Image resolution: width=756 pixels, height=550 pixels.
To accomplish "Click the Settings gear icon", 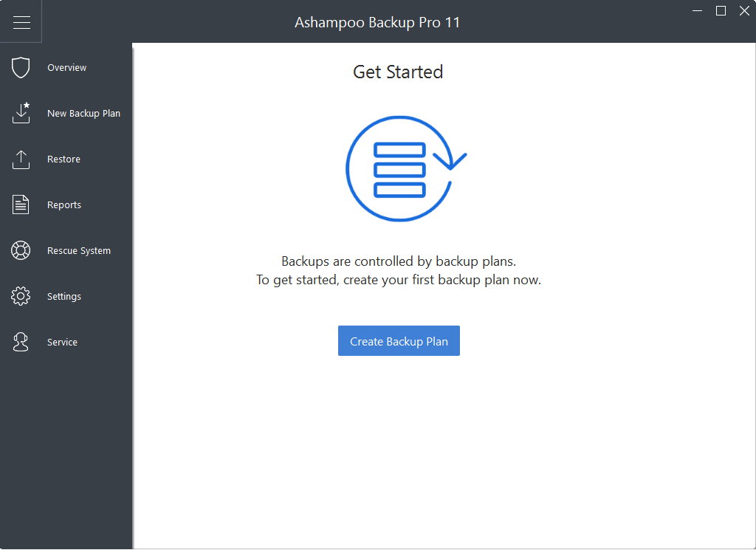I will tap(21, 297).
